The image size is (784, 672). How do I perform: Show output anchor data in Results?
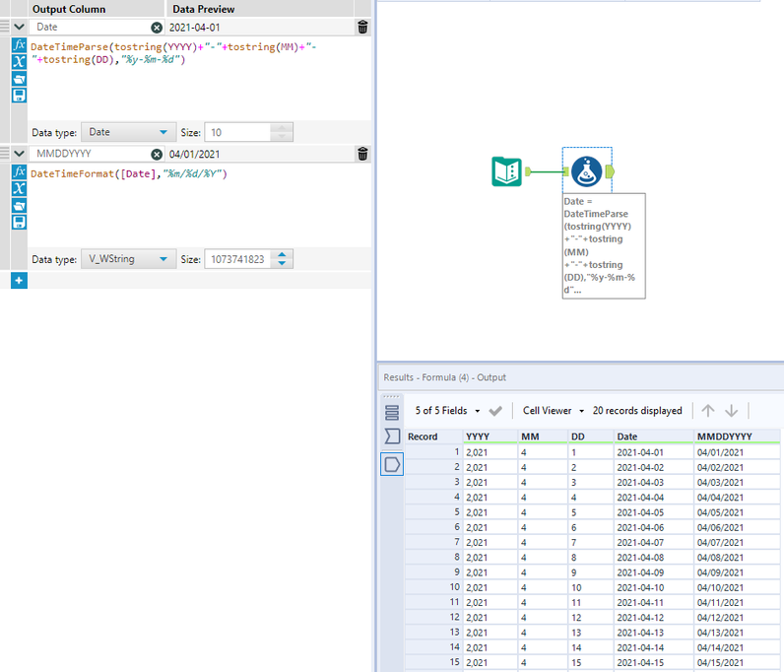pos(392,464)
